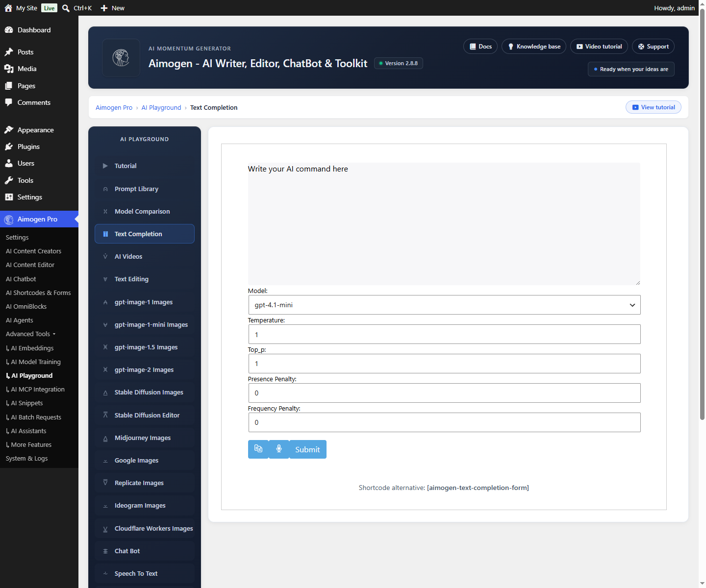Click the Support lifebuoy icon
Screen dimensions: 706x588
click(x=641, y=47)
